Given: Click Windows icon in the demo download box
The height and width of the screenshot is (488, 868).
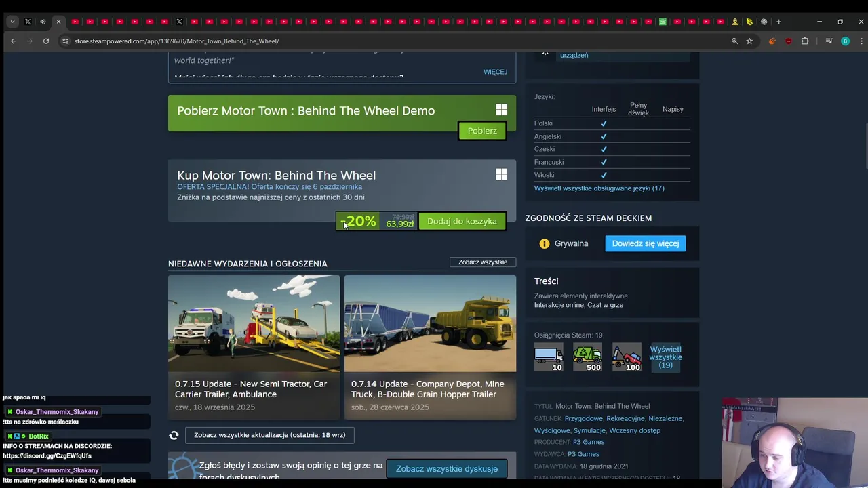Looking at the screenshot, I should [501, 110].
